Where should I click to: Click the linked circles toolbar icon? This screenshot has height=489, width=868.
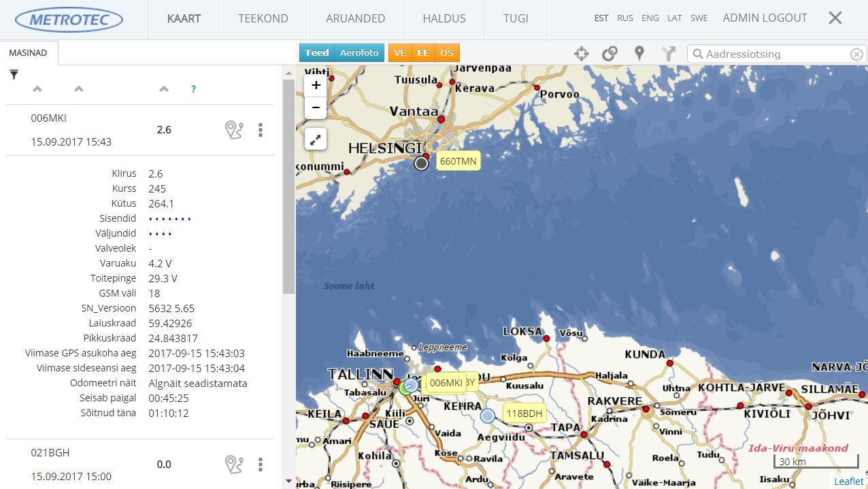click(610, 54)
